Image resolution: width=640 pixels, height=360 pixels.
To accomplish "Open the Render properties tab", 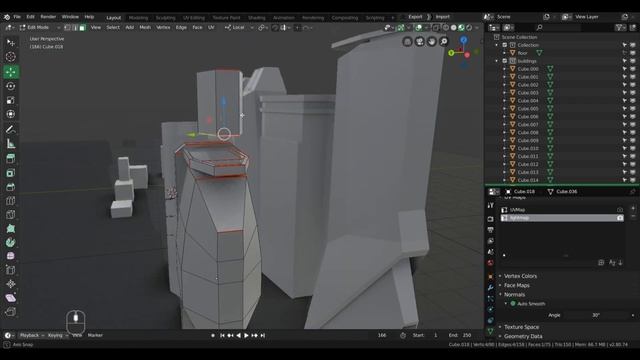I will (x=491, y=219).
